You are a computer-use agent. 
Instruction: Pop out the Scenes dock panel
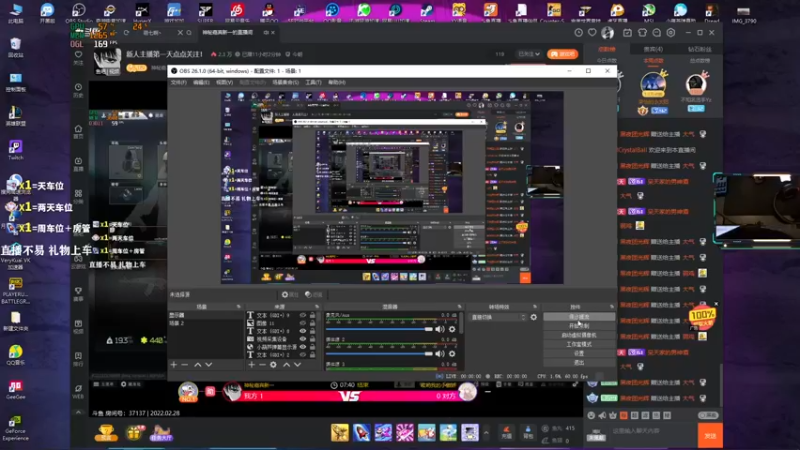pos(238,307)
